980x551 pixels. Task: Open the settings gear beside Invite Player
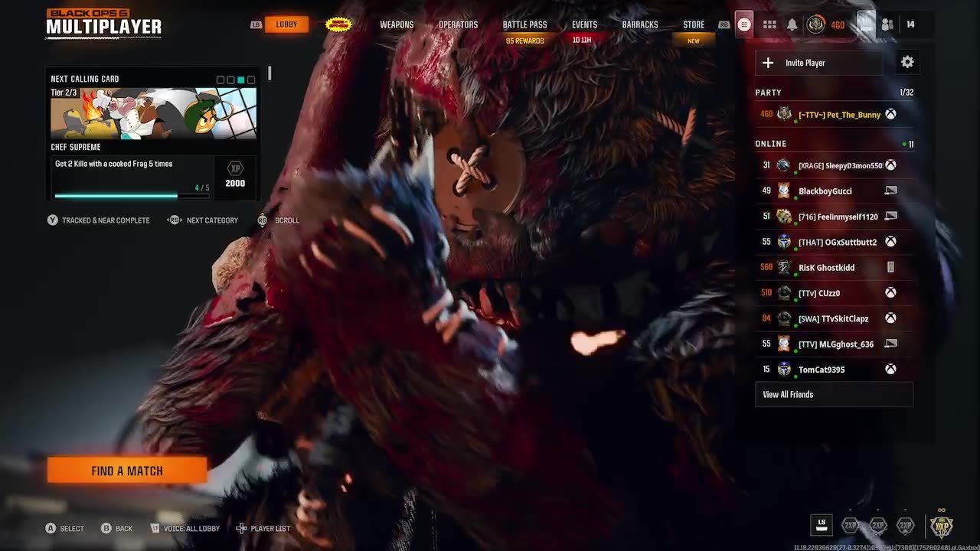pyautogui.click(x=907, y=63)
